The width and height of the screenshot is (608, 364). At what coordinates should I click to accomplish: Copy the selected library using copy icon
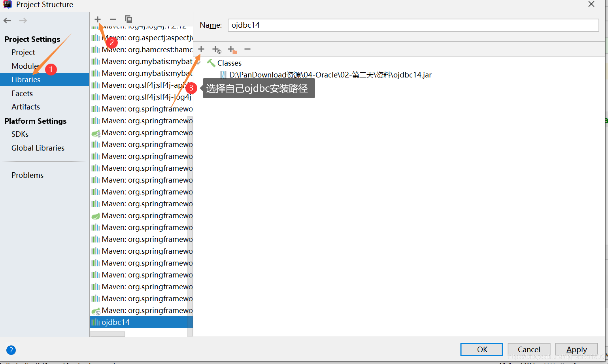tap(128, 19)
